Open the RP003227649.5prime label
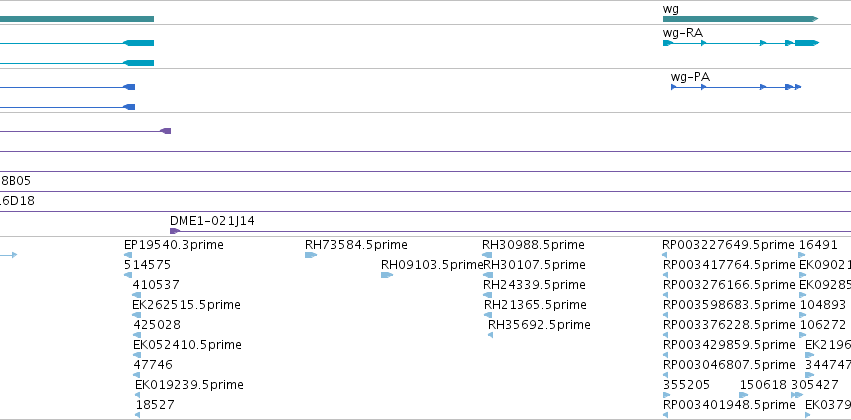851x420 pixels. click(728, 245)
